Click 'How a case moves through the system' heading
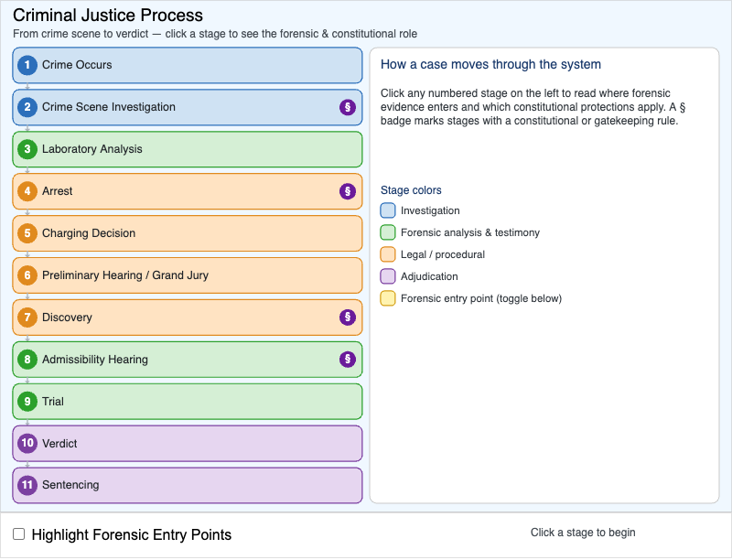Image resolution: width=732 pixels, height=560 pixels. (490, 64)
